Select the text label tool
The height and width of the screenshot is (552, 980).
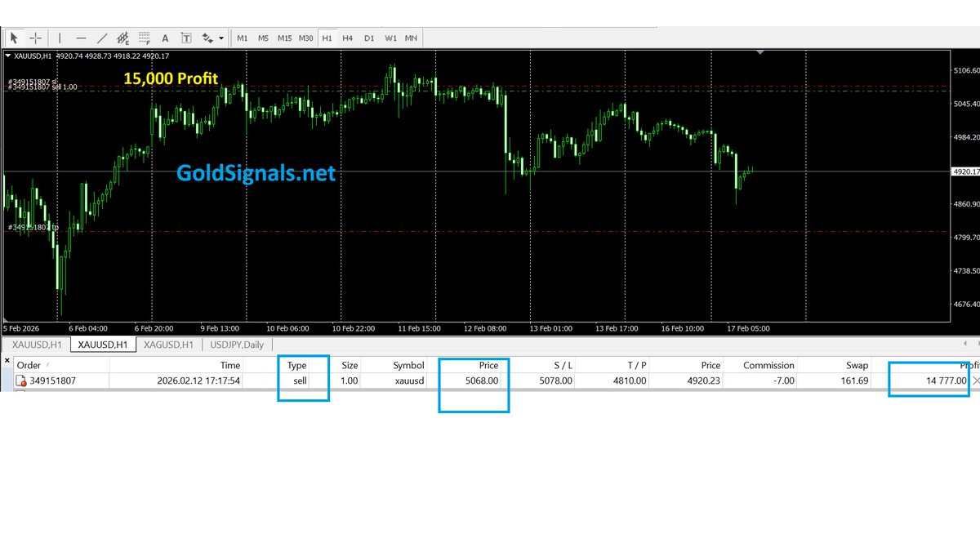(x=186, y=38)
